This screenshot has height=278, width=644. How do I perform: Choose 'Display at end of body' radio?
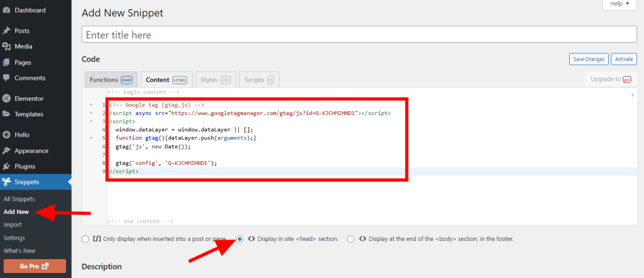[x=351, y=239]
